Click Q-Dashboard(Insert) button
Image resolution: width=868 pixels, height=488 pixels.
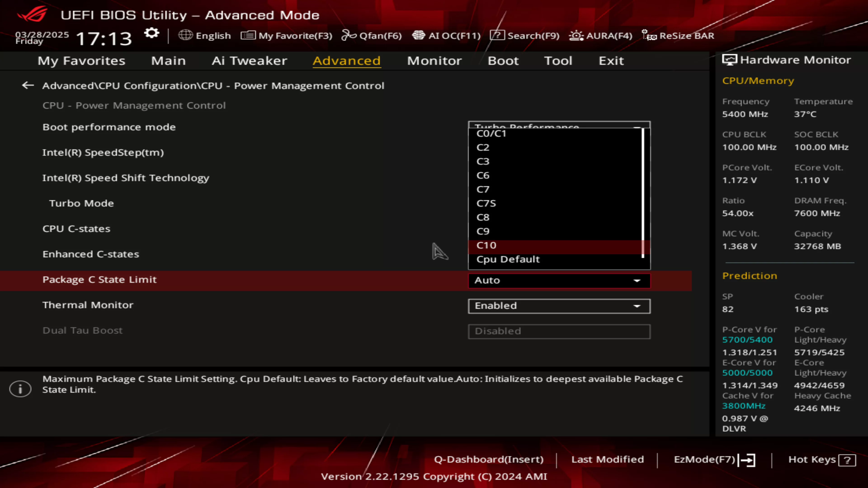coord(488,459)
